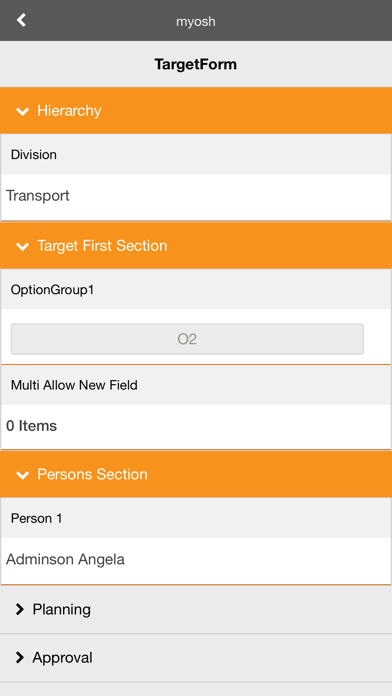Tap the Person 1 field label
Screen dimensions: 392x696
coord(36,518)
